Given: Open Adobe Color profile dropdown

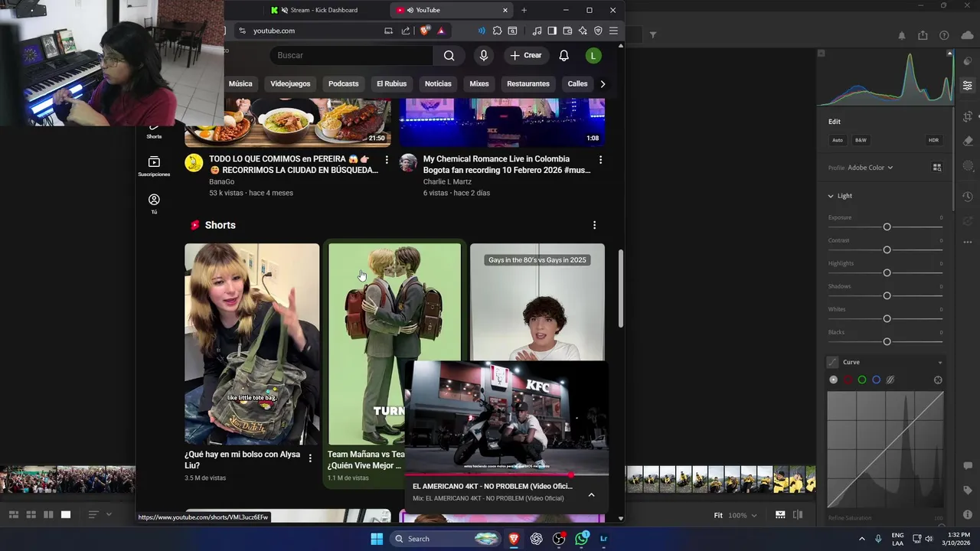Looking at the screenshot, I should pyautogui.click(x=870, y=168).
